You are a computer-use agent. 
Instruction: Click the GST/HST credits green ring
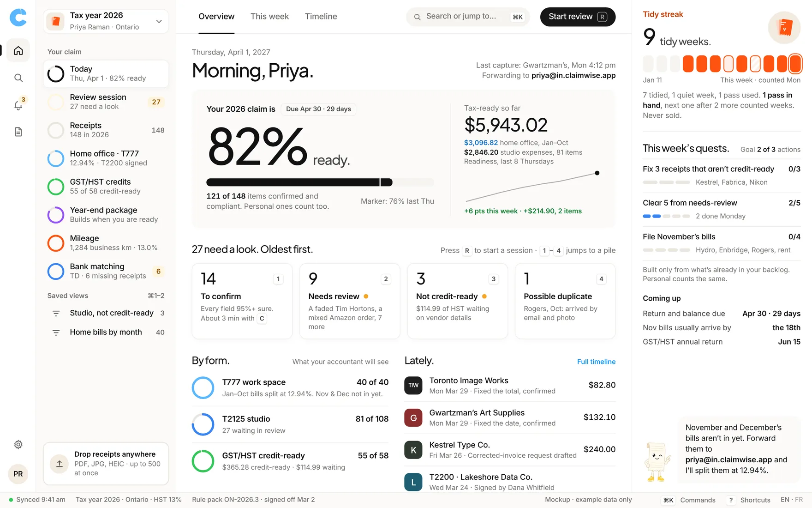click(x=56, y=187)
